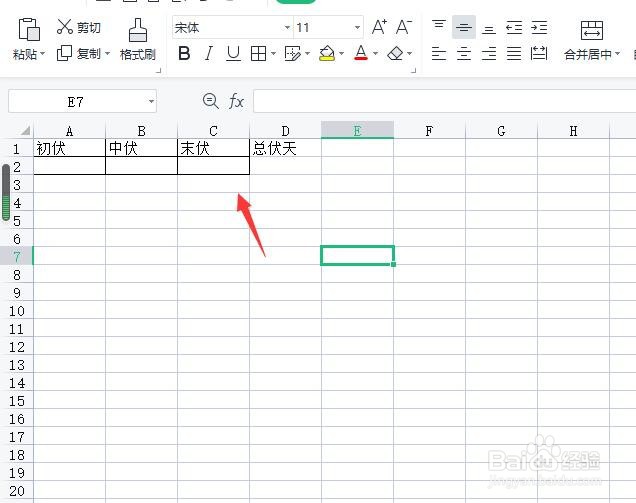Expand the fill color dropdown arrow
636x503 pixels.
tap(341, 53)
